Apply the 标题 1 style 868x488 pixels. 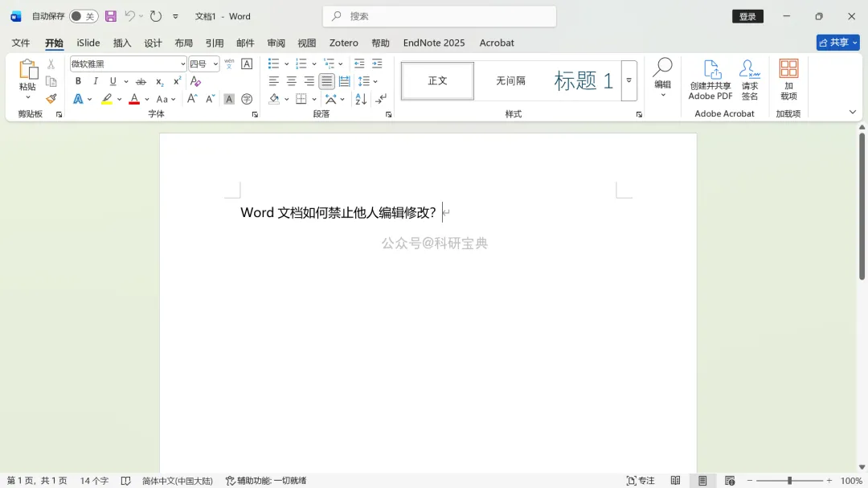583,81
